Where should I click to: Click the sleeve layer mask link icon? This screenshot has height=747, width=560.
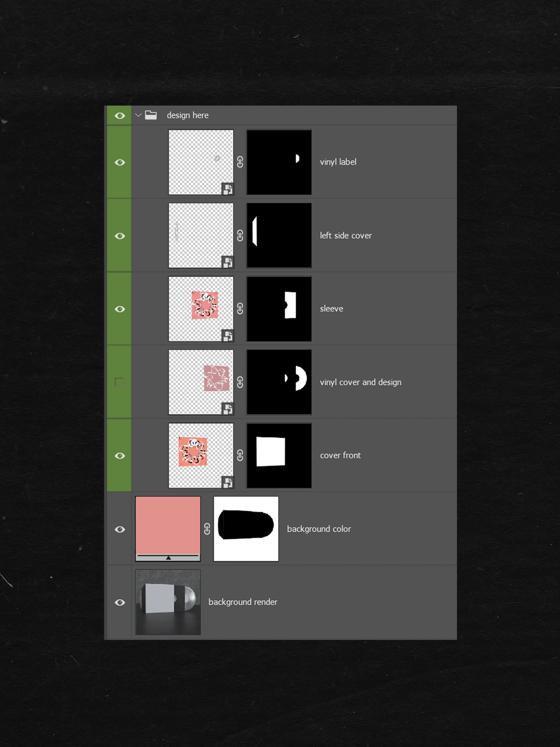240,309
